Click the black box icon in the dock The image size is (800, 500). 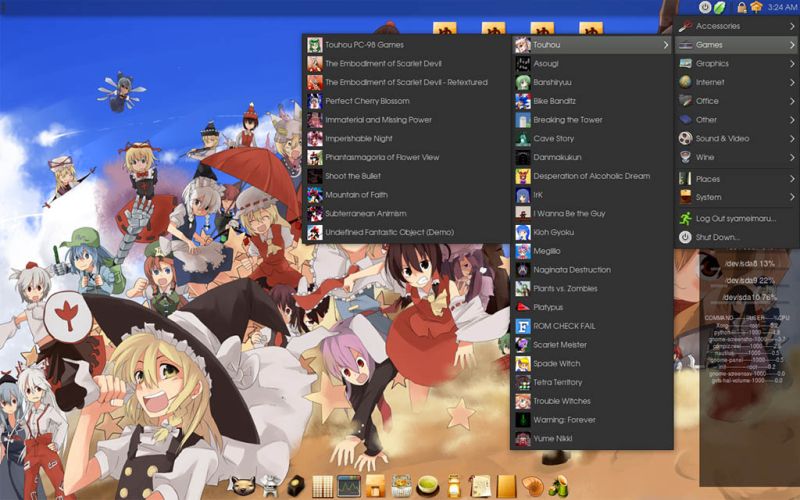pos(296,486)
